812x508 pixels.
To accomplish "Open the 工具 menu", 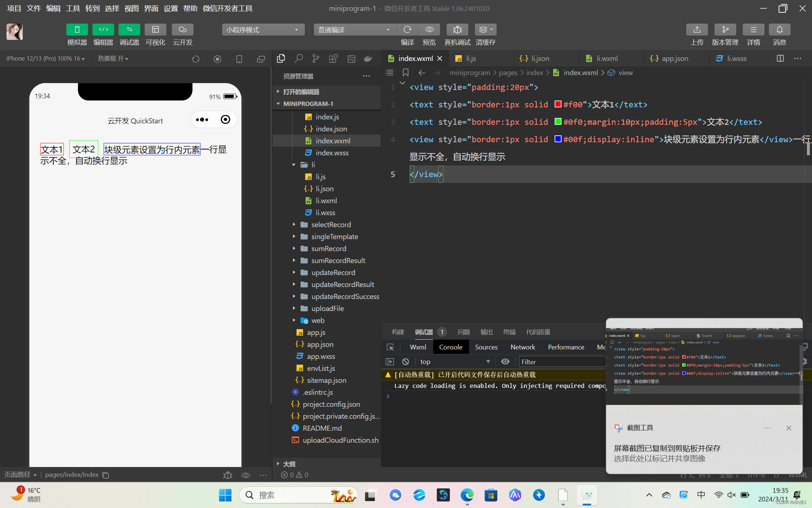I will click(72, 8).
